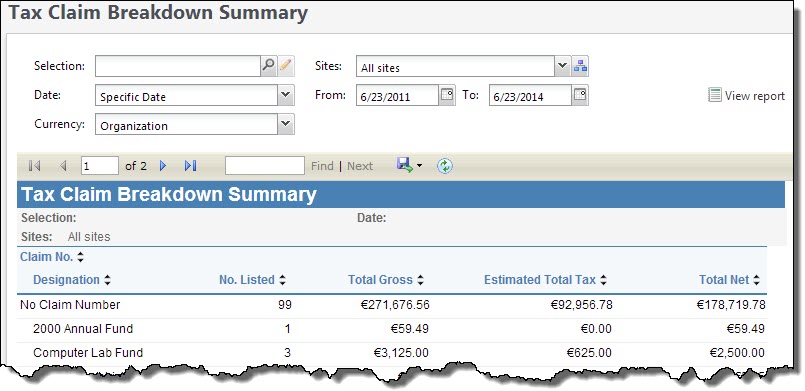
Task: Click the Selection edit pencil icon
Action: (285, 66)
